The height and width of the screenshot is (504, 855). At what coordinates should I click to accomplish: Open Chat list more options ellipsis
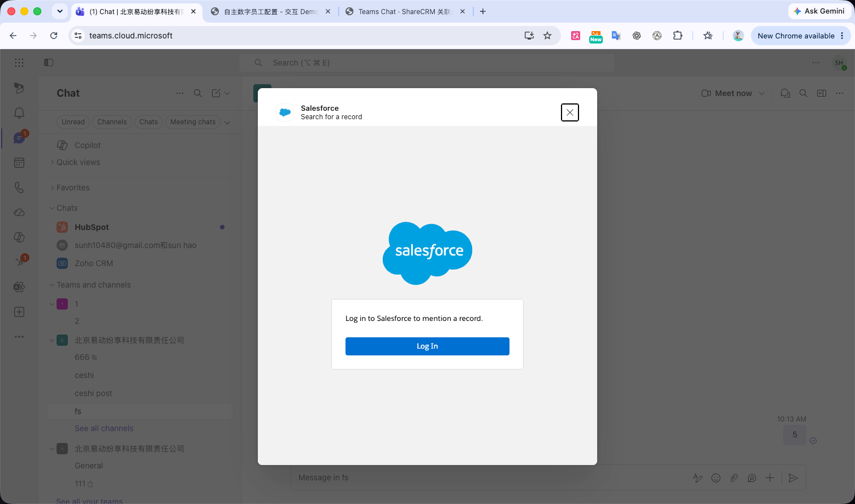(180, 93)
